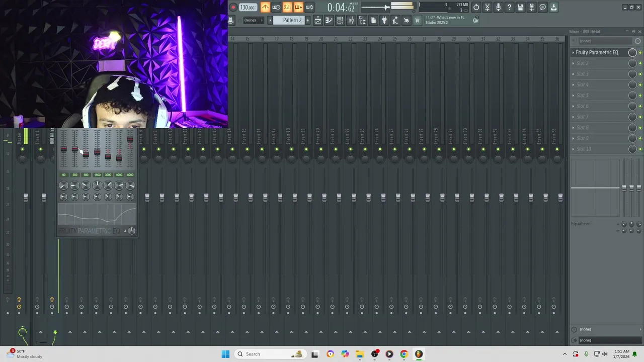Open Google Chrome from the taskbar
Screen dimensions: 644x362
(404, 354)
